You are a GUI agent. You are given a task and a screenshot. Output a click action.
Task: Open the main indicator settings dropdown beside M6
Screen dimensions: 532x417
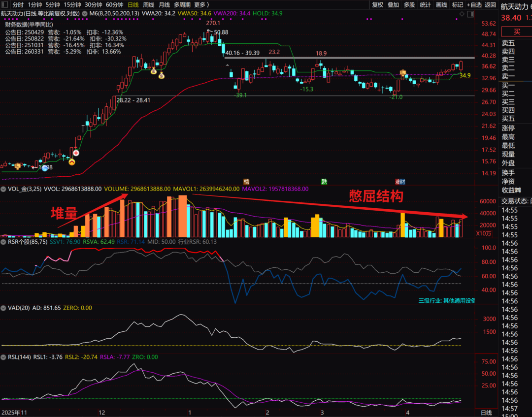[85, 14]
